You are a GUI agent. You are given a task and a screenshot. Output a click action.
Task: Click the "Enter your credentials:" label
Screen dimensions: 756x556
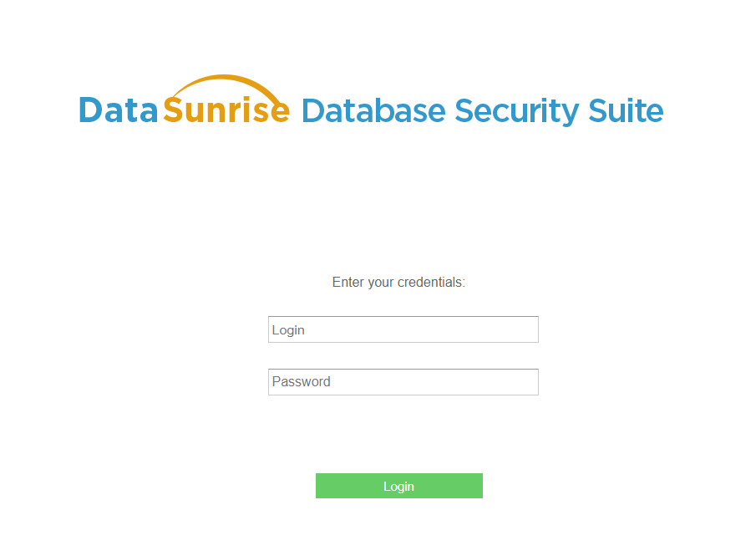398,283
